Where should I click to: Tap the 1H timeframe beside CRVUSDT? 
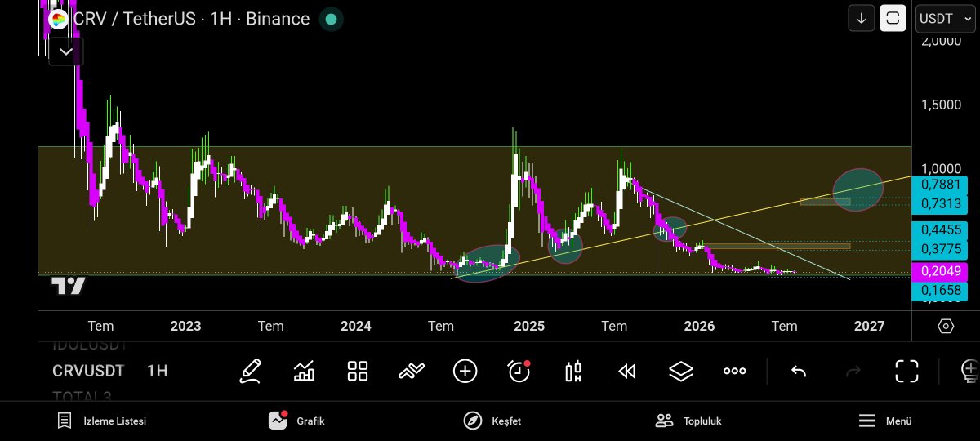tap(158, 371)
